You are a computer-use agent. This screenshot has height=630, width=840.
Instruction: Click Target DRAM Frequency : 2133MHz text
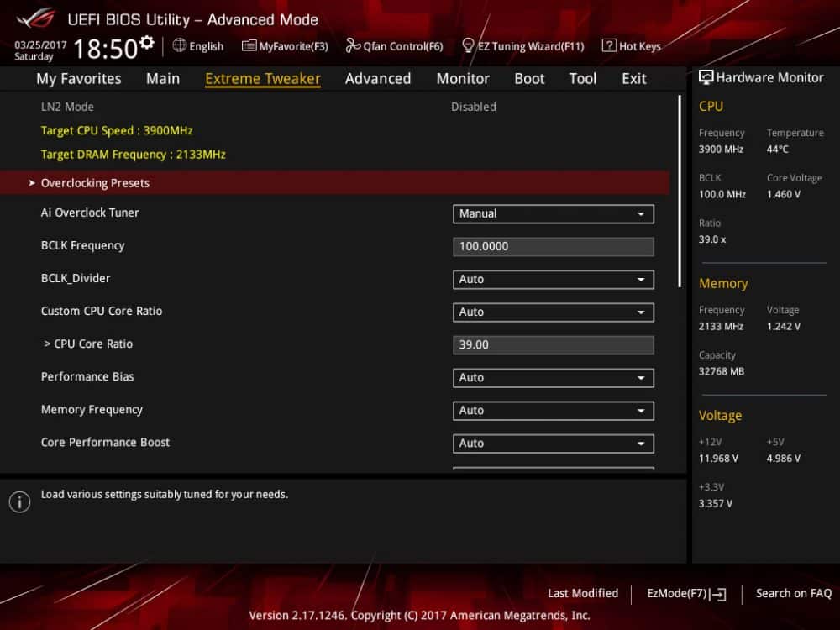pyautogui.click(x=134, y=155)
